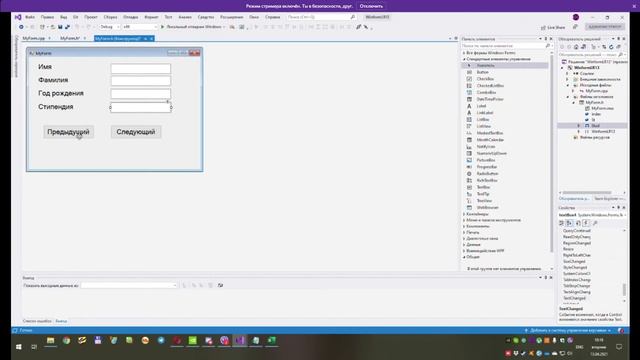Viewport: 640px width, 360px height.
Task: Select the MonthCalendar control in the Toolbox
Action: point(504,140)
